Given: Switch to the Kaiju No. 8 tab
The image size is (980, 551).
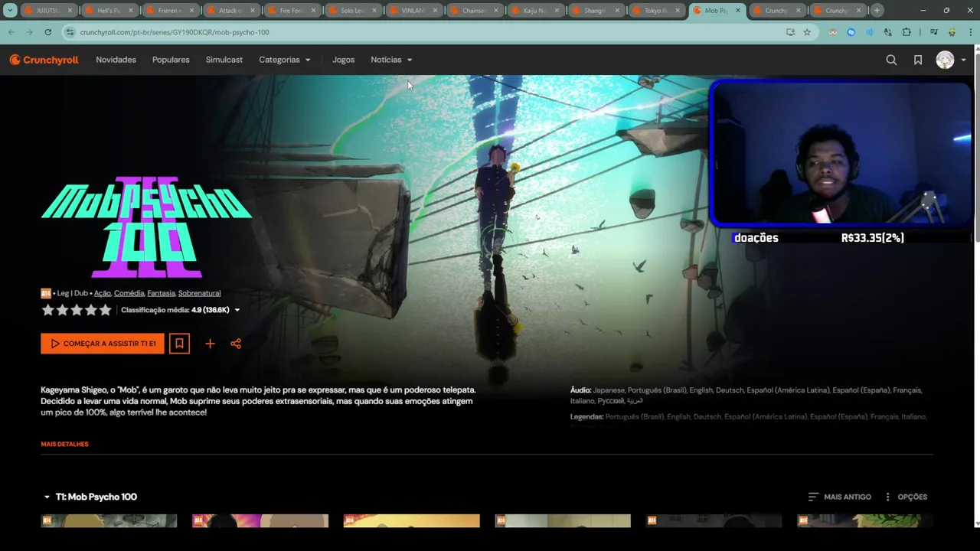Looking at the screenshot, I should pos(534,11).
